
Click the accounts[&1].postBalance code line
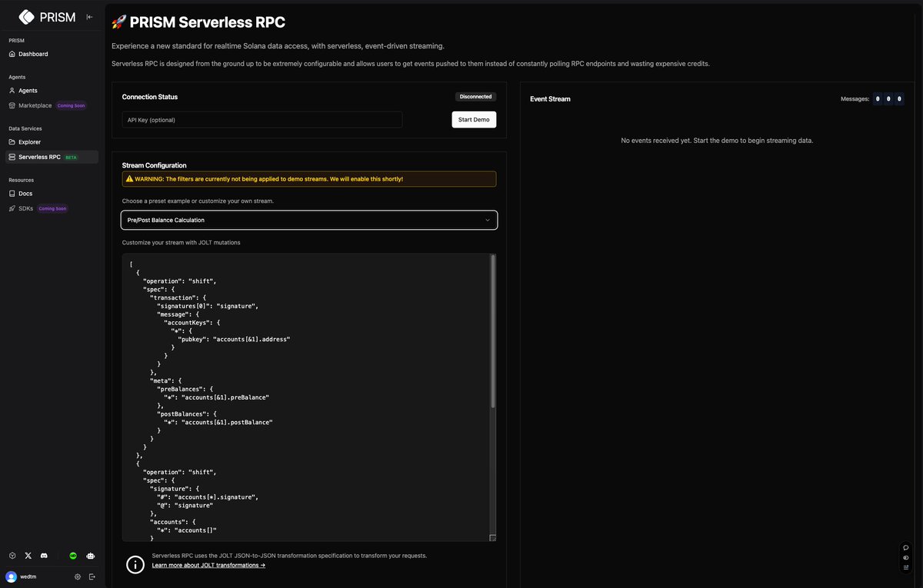coord(218,422)
